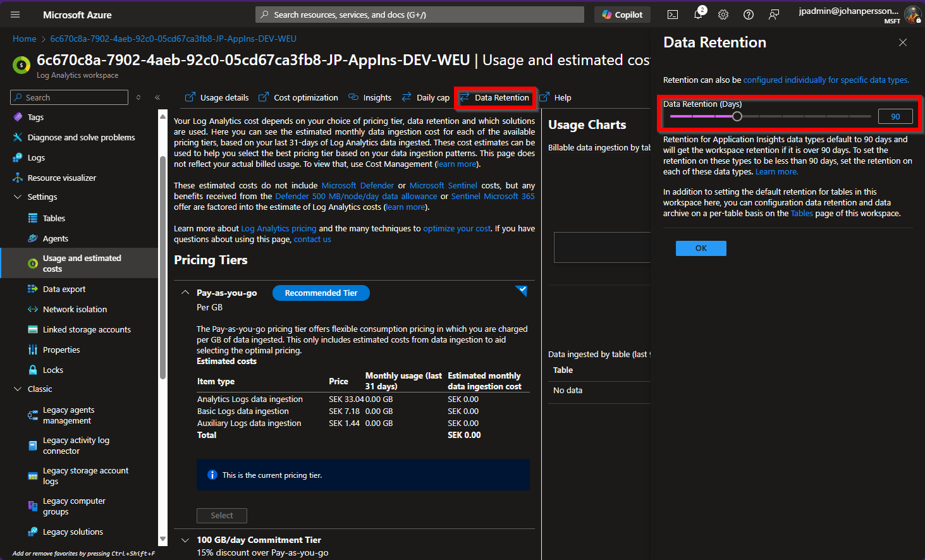This screenshot has height=560, width=925.
Task: Open Data export in sidebar
Action: 64,289
